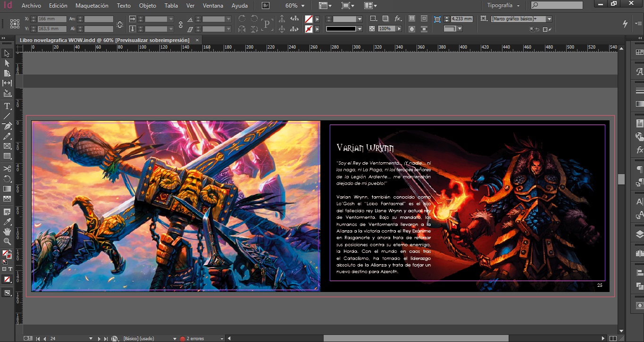Open the Objeto menu
Viewport: 644px width, 342px height.
click(148, 6)
